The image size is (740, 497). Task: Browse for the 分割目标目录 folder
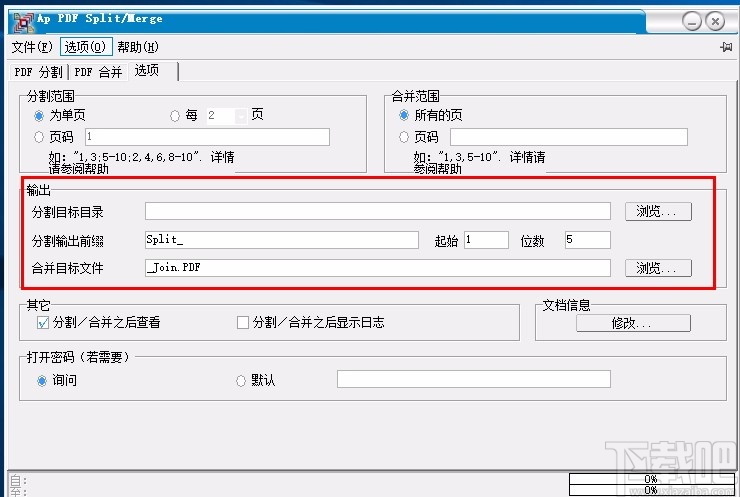pos(658,211)
